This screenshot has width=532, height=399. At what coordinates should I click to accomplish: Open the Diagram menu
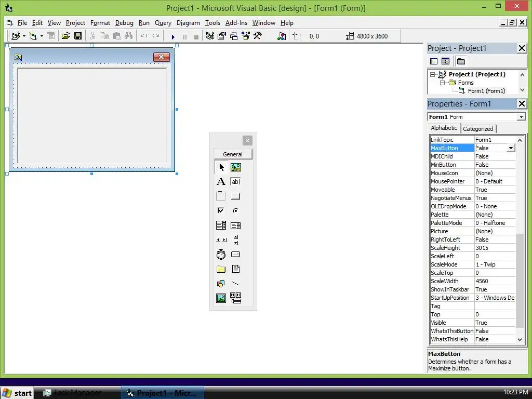point(188,23)
